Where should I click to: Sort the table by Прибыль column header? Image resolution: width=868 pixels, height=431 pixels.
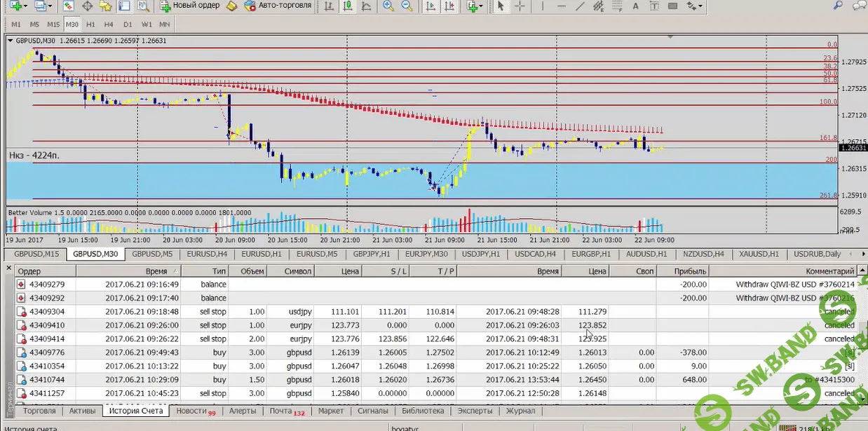coord(690,271)
